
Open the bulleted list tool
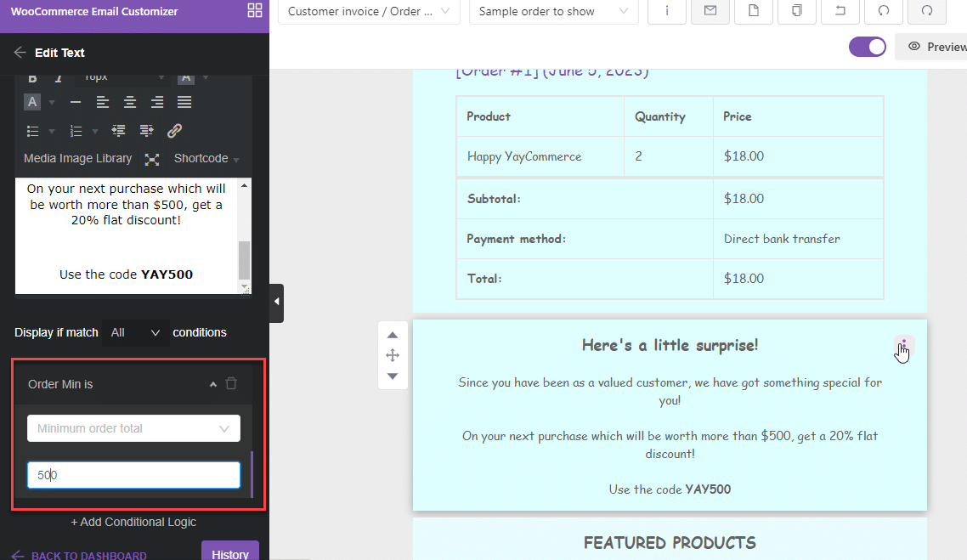coord(34,130)
